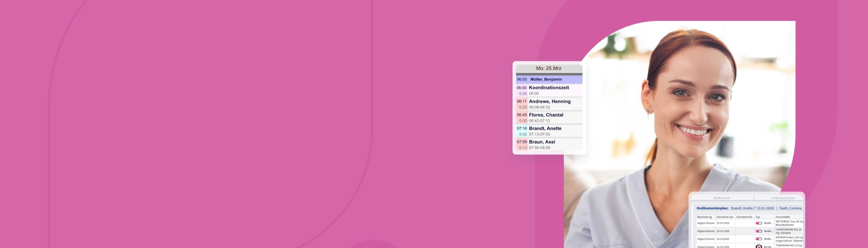The width and height of the screenshot is (868, 248).
Task: Click the Bearbeitung column header
Action: (705, 217)
